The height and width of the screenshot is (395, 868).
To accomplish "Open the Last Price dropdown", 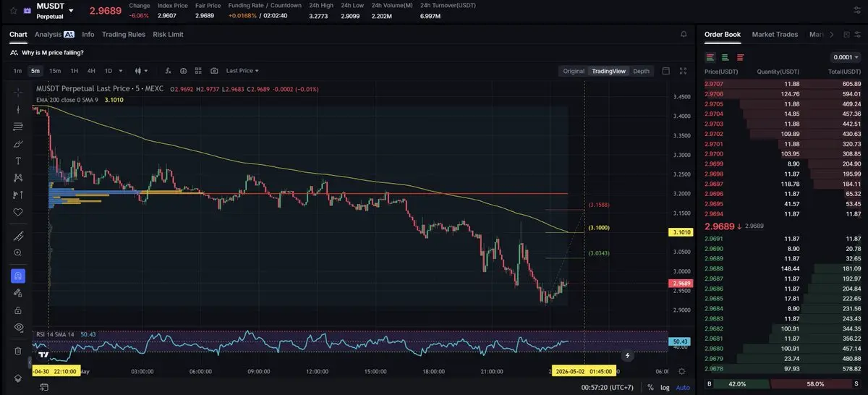I will point(242,71).
